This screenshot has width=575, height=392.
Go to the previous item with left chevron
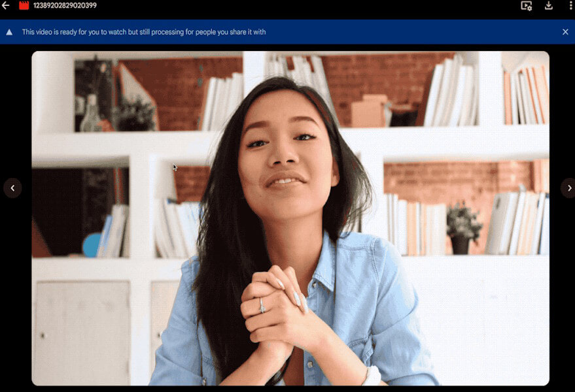(x=12, y=188)
